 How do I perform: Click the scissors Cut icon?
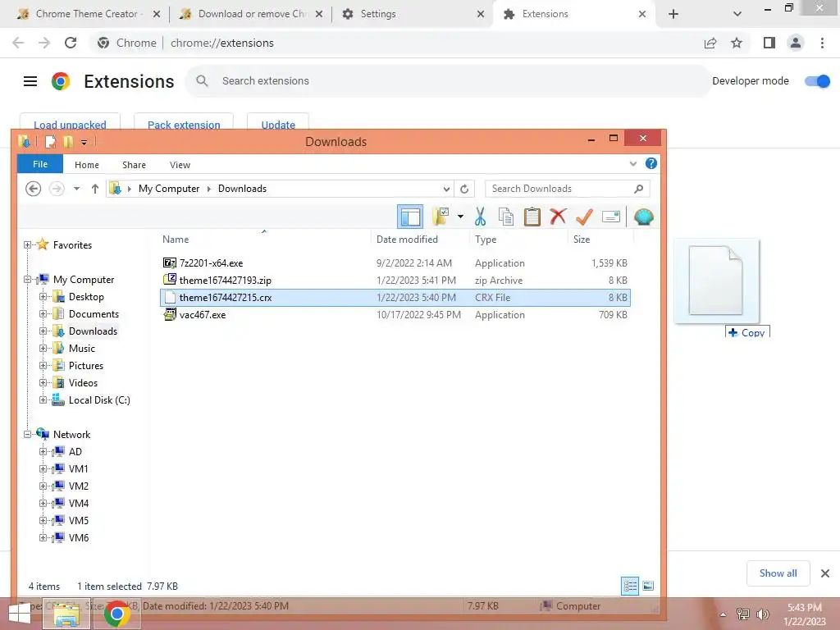pos(480,217)
